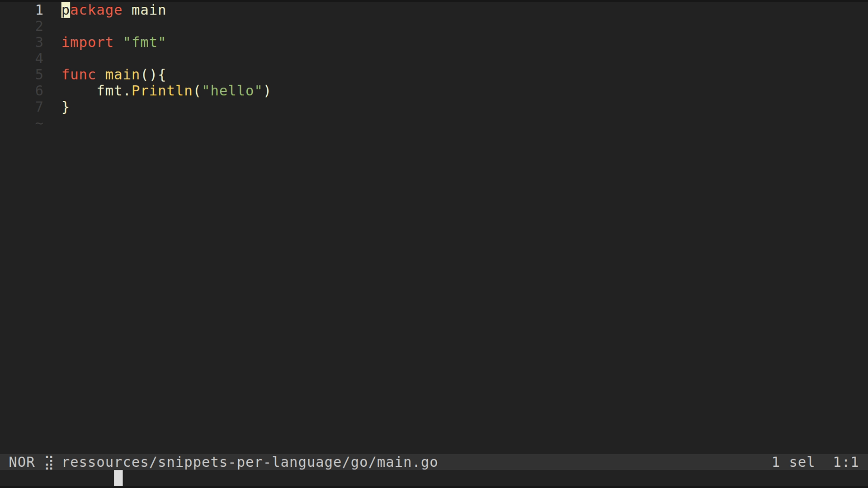Click the "fmt" import string
868x488 pixels.
tap(144, 42)
